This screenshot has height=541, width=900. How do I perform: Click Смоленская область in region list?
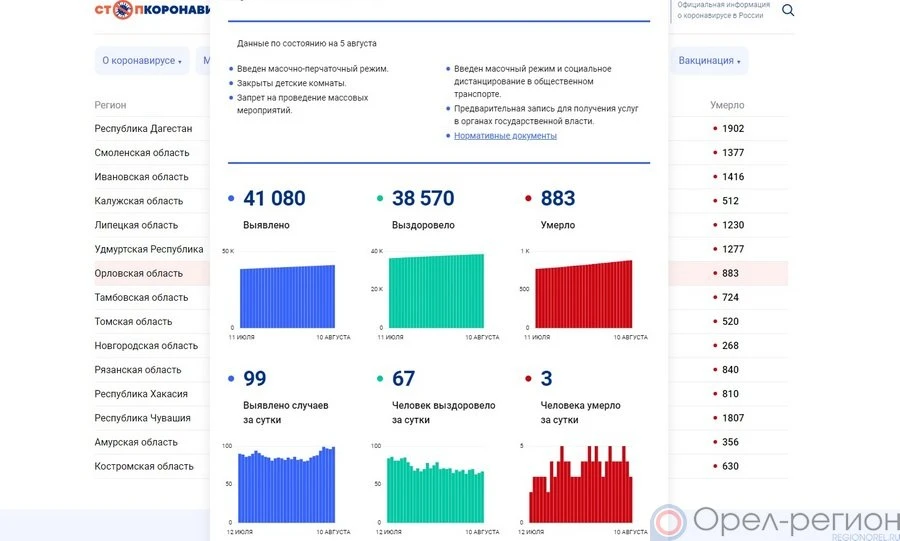pos(142,153)
